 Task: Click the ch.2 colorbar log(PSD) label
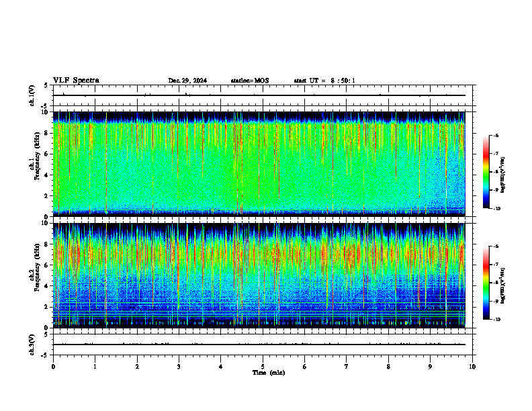click(x=503, y=286)
